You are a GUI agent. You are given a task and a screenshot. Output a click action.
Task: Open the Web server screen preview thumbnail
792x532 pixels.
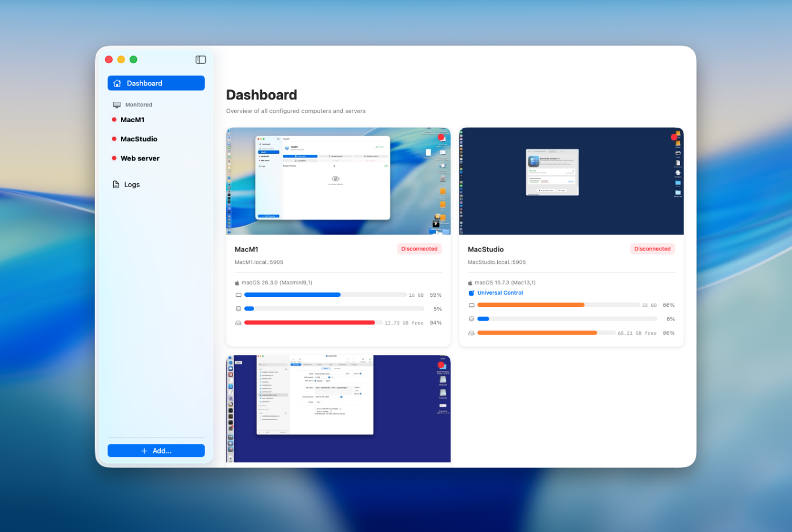click(338, 408)
